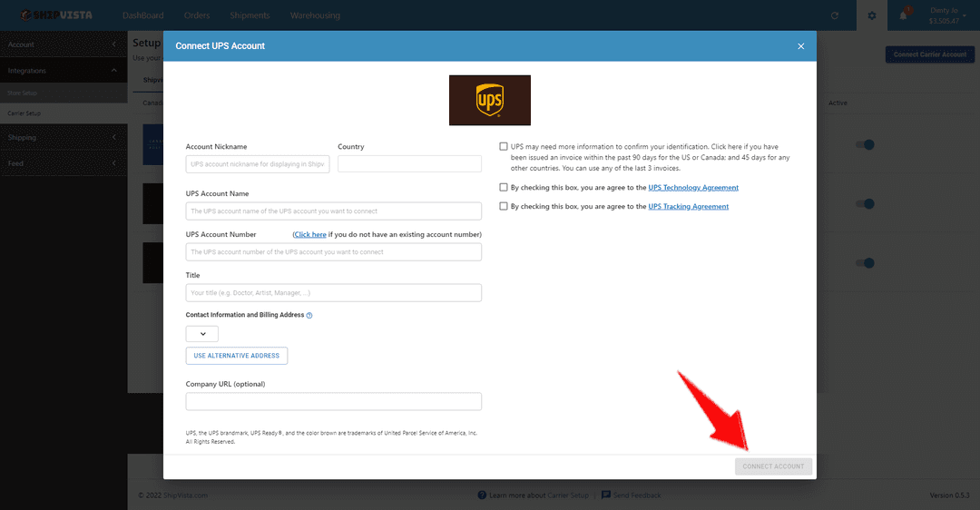Screen dimensions: 980x510
Task: Expand the Account sidebar section
Action: coord(64,44)
